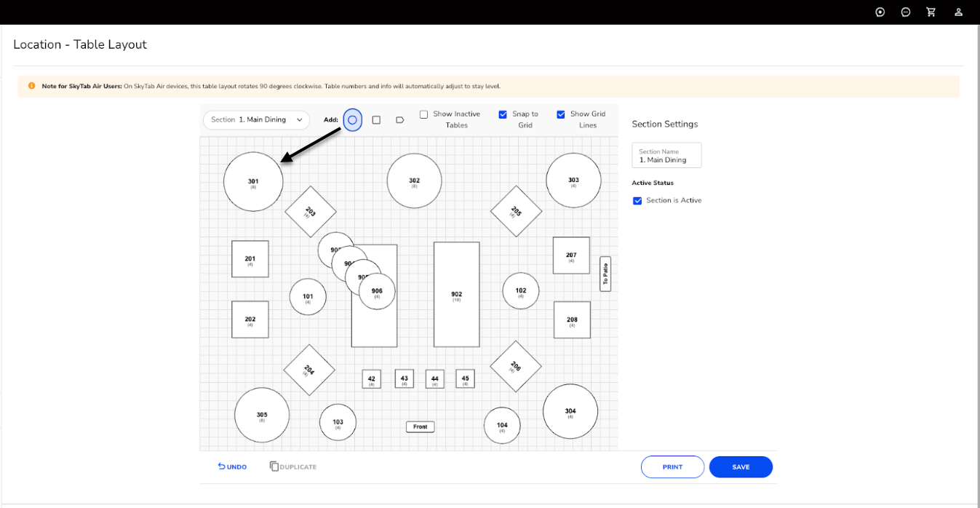Screen dimensions: 980x508
Task: Add a round table to the layout
Action: [352, 120]
